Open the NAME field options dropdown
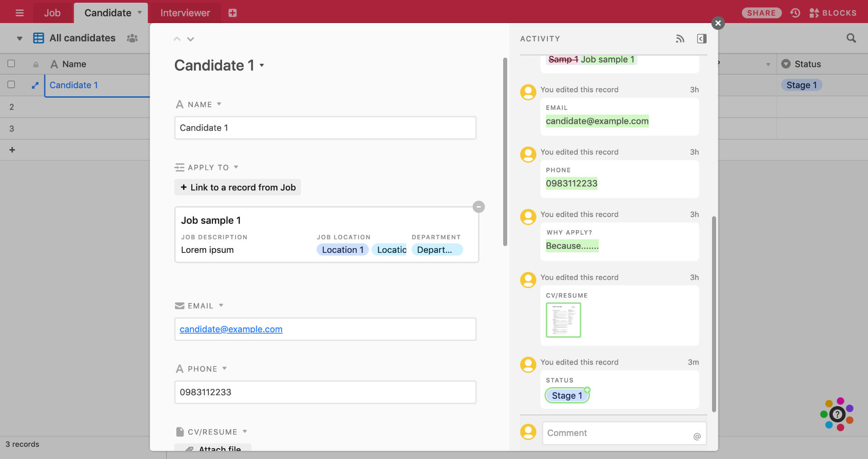 click(219, 104)
